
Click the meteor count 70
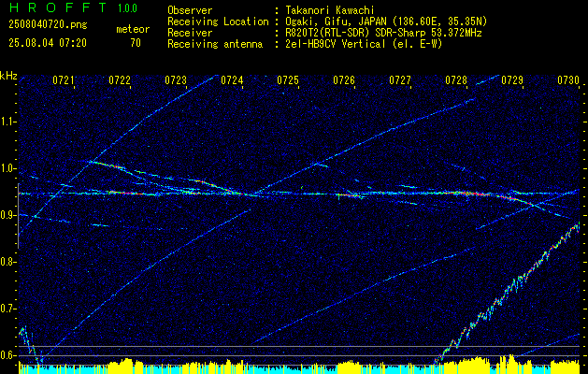(136, 43)
